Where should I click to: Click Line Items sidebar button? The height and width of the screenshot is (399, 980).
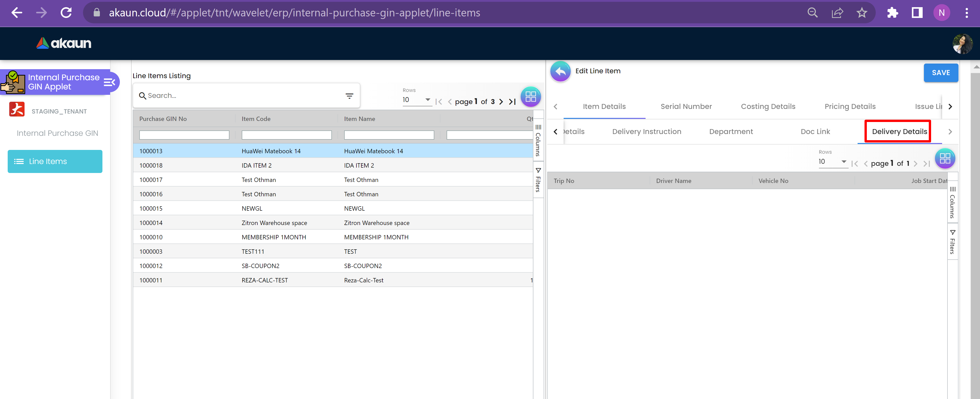pyautogui.click(x=55, y=161)
